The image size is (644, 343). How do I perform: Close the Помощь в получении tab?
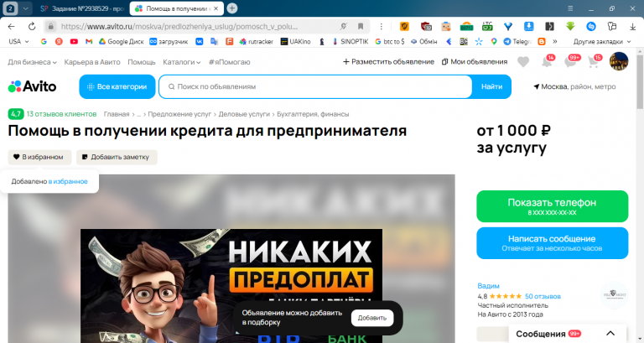(x=216, y=8)
